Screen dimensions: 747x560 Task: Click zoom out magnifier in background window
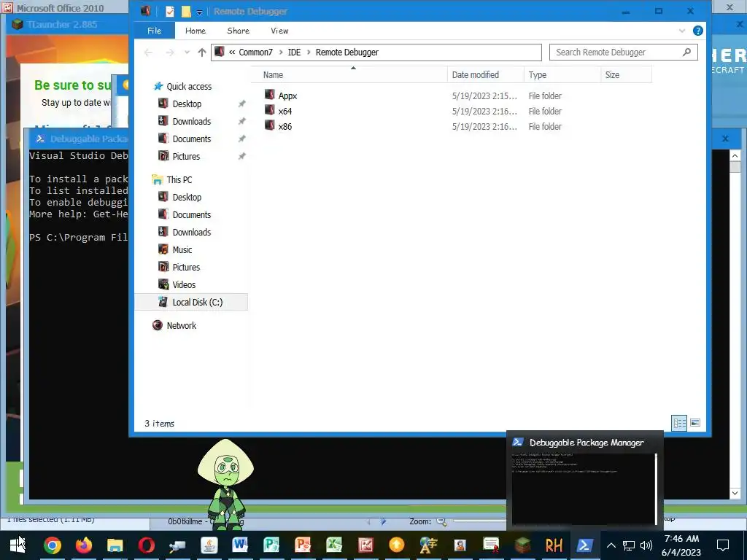tap(441, 522)
